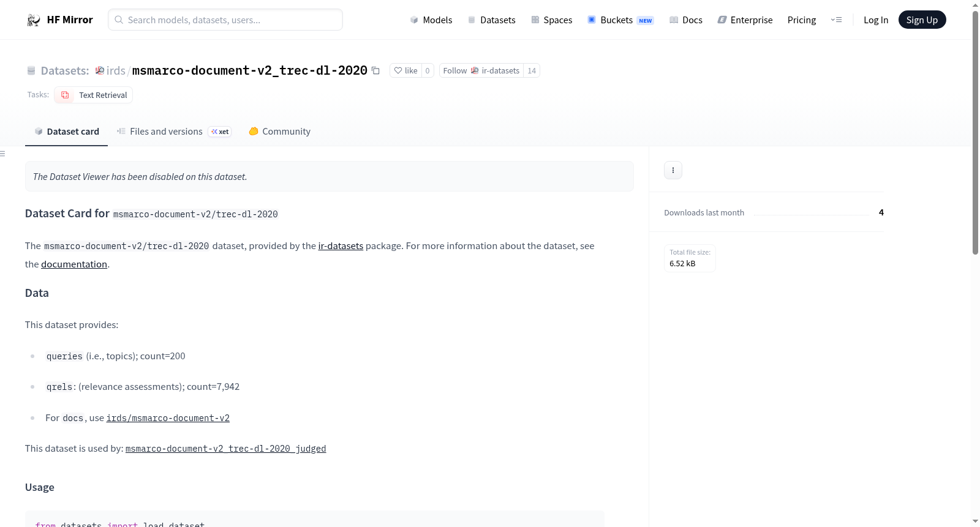Click the HF Mirror logo icon

(34, 20)
